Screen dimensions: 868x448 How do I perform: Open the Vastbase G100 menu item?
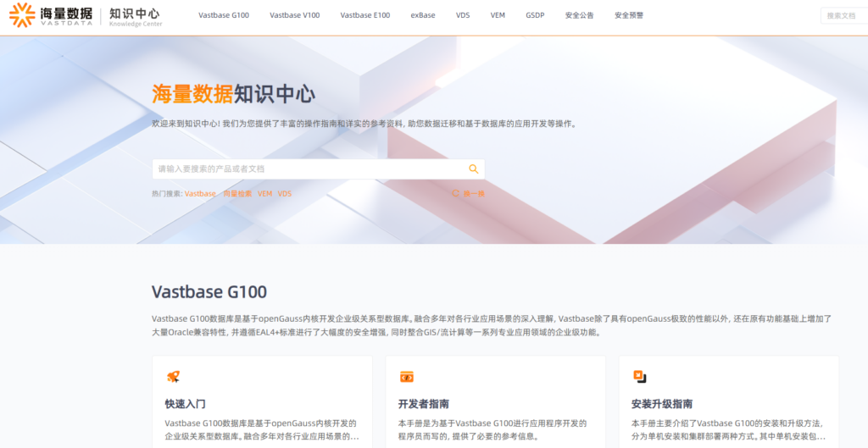click(x=224, y=15)
